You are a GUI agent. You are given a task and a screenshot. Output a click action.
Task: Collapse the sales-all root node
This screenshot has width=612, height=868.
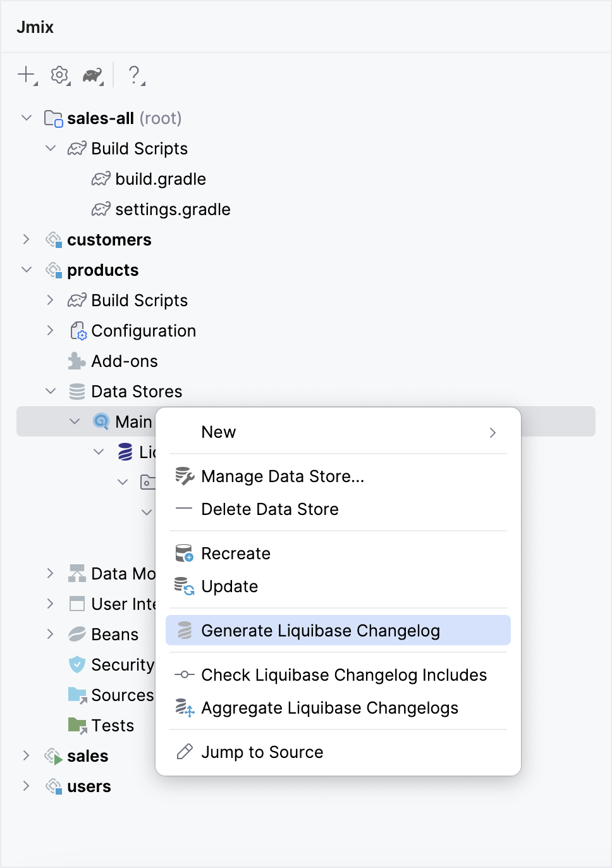point(27,118)
